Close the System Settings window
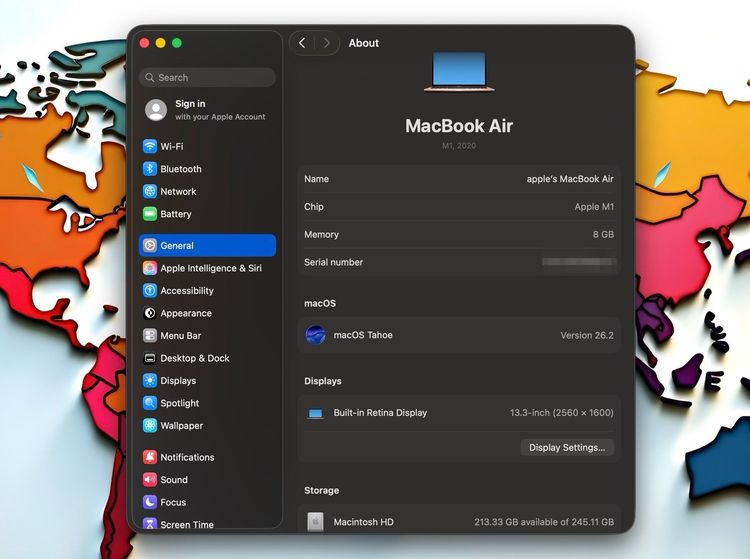750x559 pixels. pyautogui.click(x=144, y=43)
